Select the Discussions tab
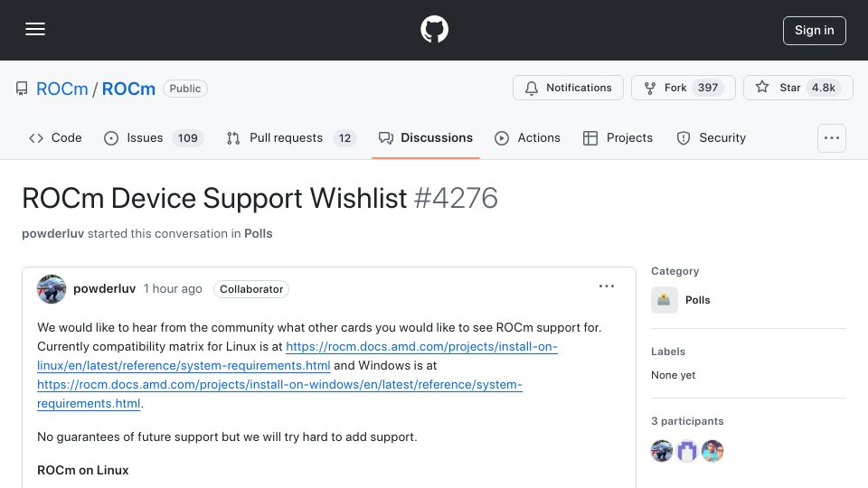The width and height of the screenshot is (868, 488). [426, 137]
